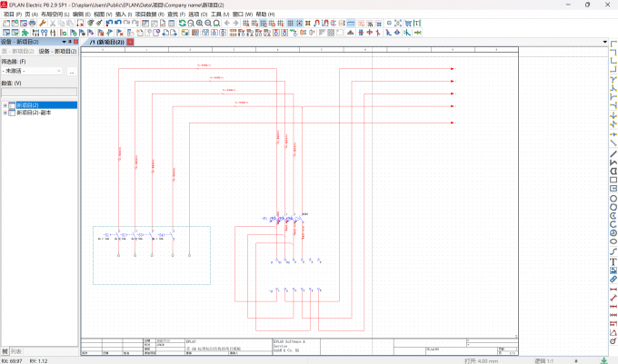Click the ... filter browse button

72,72
